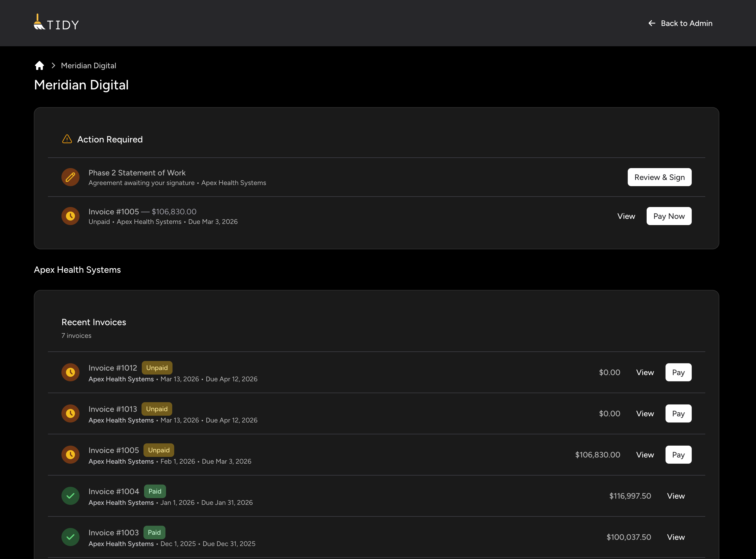Click Review & Sign for Phase 2 Statement of Work
The width and height of the screenshot is (756, 559).
(659, 177)
